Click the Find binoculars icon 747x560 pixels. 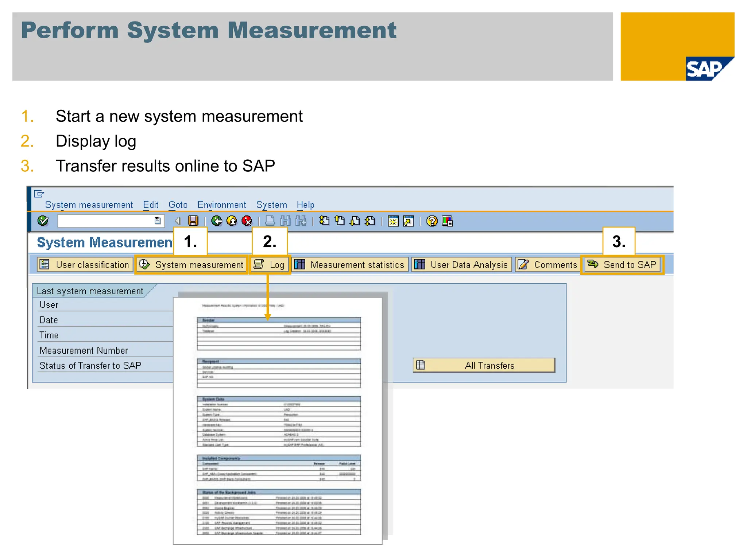pos(285,221)
